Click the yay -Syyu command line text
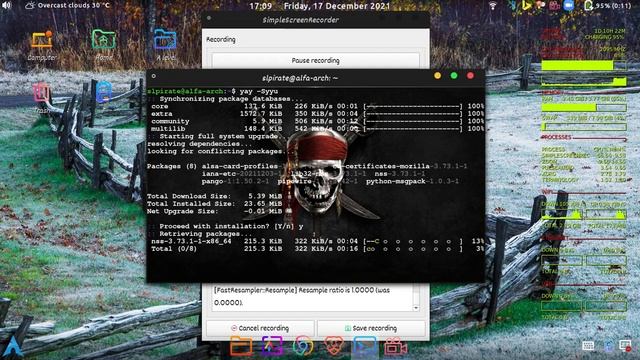Image resolution: width=640 pixels, height=360 pixels. (x=259, y=91)
